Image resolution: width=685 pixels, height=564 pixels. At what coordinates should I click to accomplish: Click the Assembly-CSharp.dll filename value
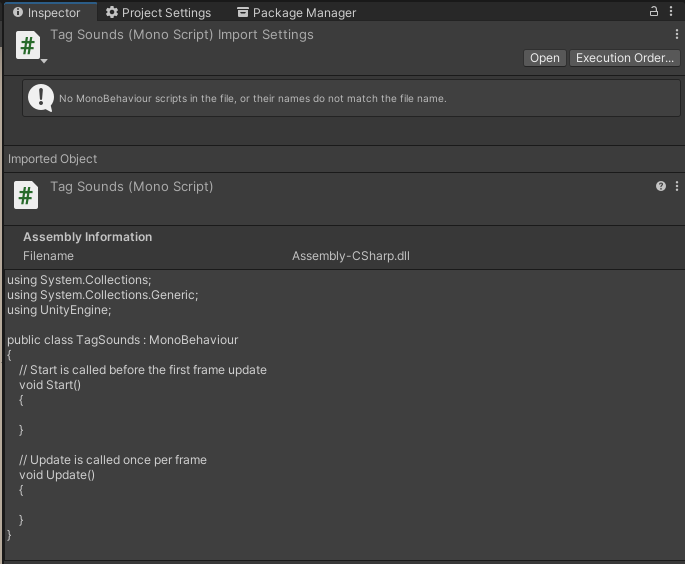(351, 256)
